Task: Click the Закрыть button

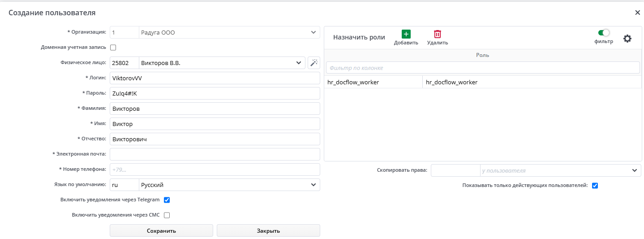Action: [268, 230]
